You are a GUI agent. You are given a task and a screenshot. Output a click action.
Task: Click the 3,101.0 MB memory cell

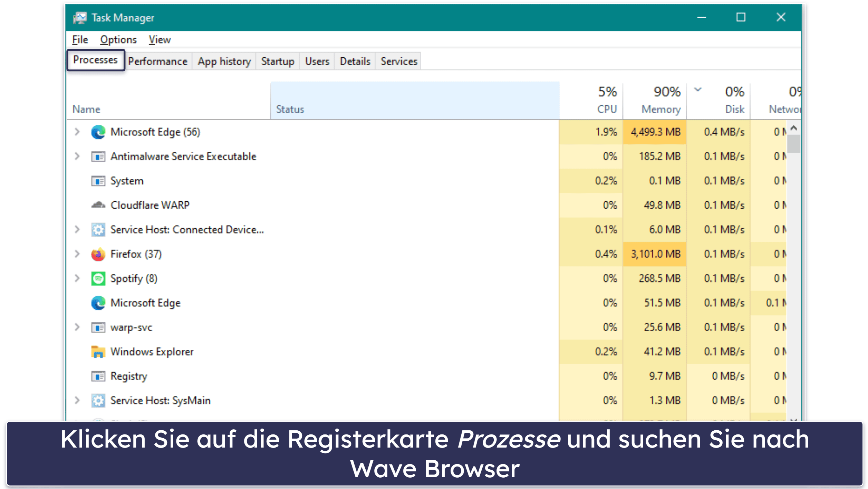click(655, 254)
